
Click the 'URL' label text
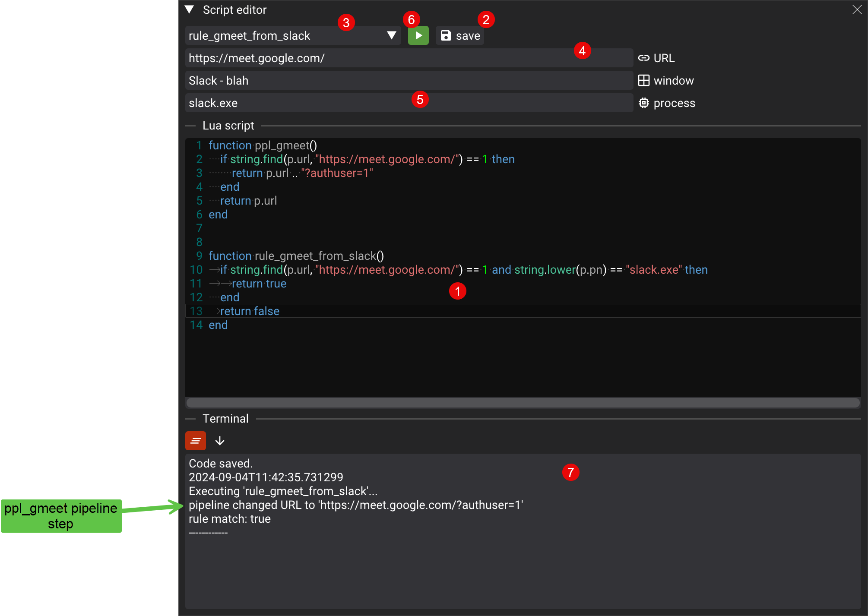664,58
